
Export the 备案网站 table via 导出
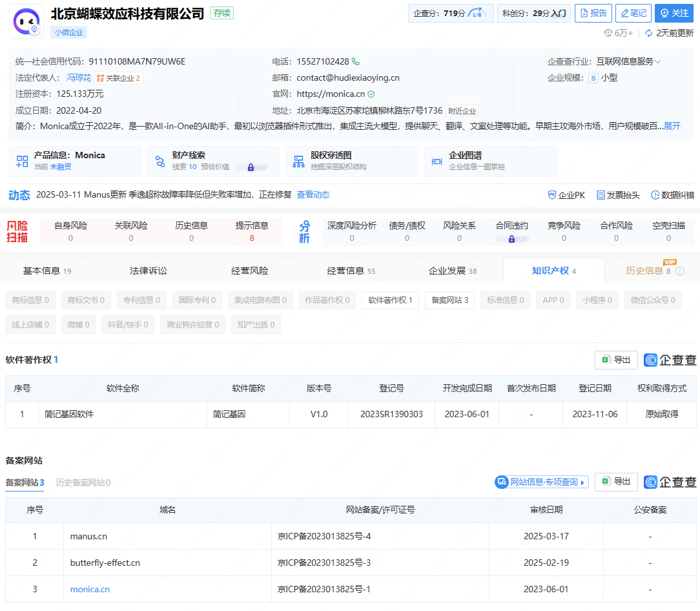[616, 482]
